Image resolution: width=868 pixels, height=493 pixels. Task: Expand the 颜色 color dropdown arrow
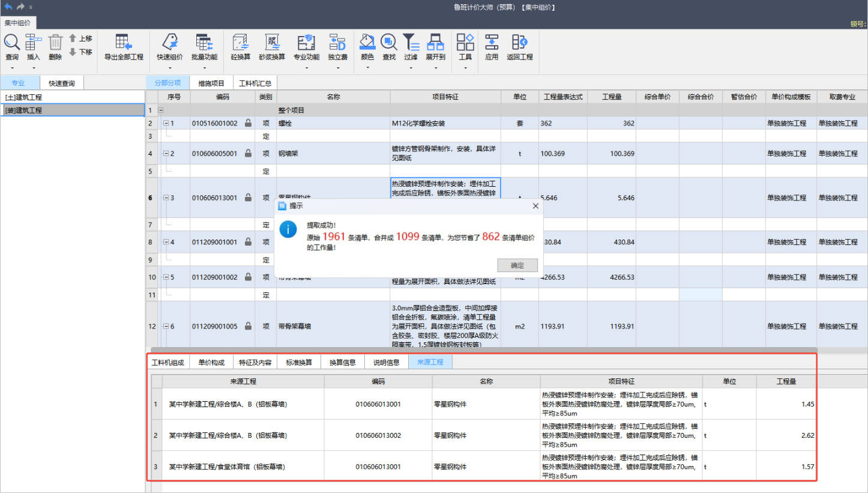[x=367, y=68]
